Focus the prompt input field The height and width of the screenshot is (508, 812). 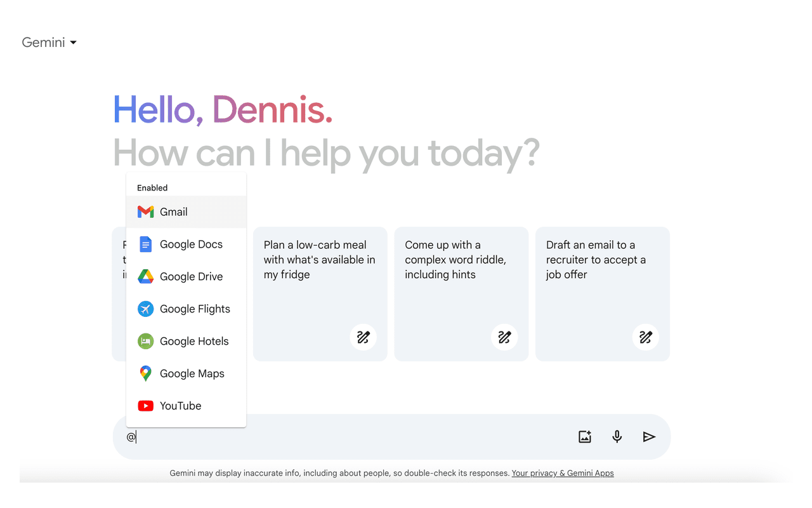coord(349,437)
